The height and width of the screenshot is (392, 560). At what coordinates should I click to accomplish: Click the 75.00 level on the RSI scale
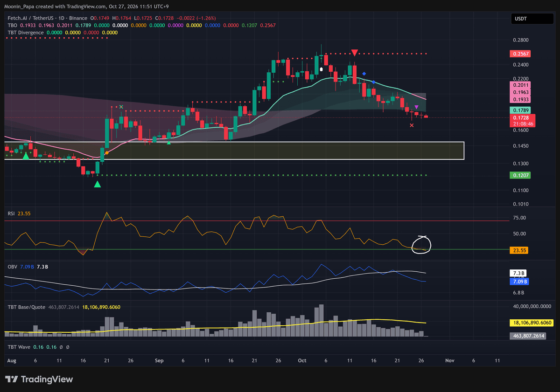coord(519,218)
